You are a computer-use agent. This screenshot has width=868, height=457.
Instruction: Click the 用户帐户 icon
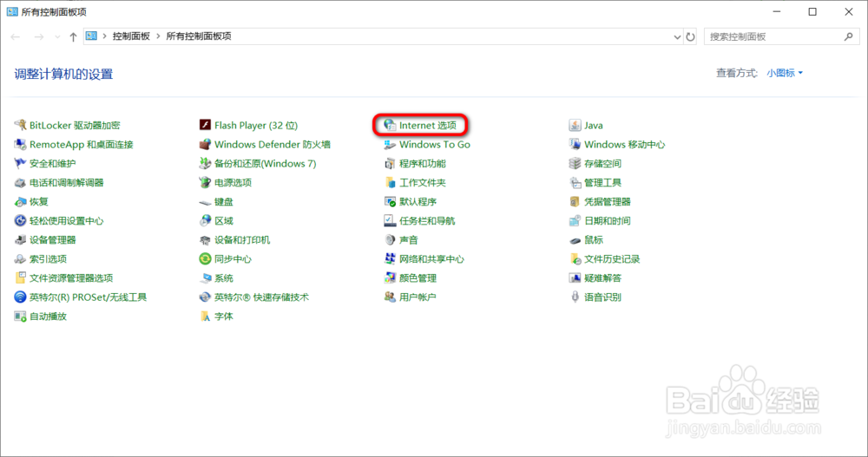tap(391, 297)
